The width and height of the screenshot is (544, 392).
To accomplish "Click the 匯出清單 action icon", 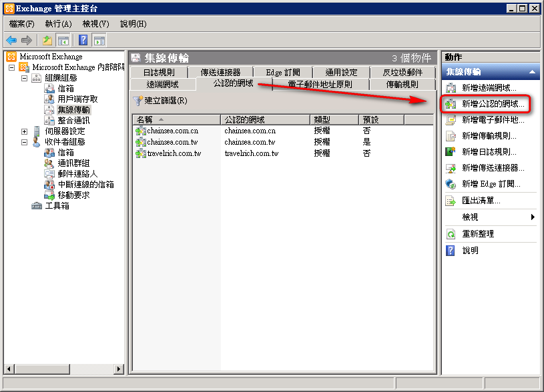I will click(451, 201).
